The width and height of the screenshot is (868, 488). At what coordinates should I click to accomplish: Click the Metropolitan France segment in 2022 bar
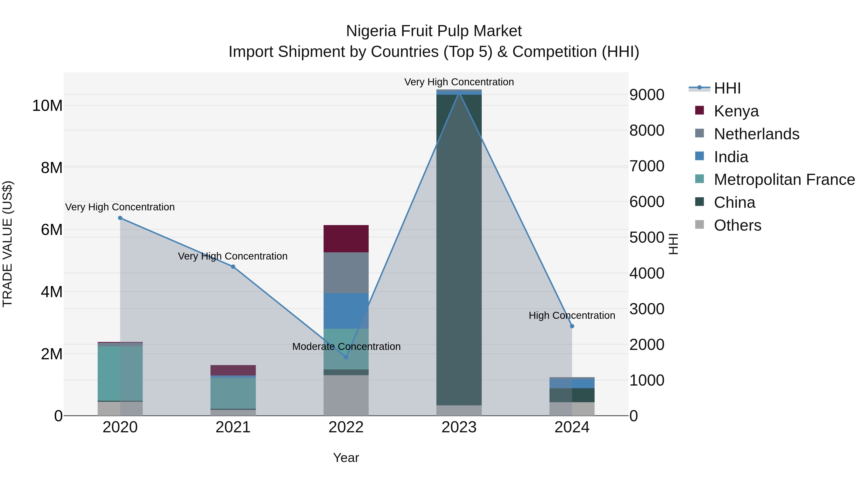346,349
